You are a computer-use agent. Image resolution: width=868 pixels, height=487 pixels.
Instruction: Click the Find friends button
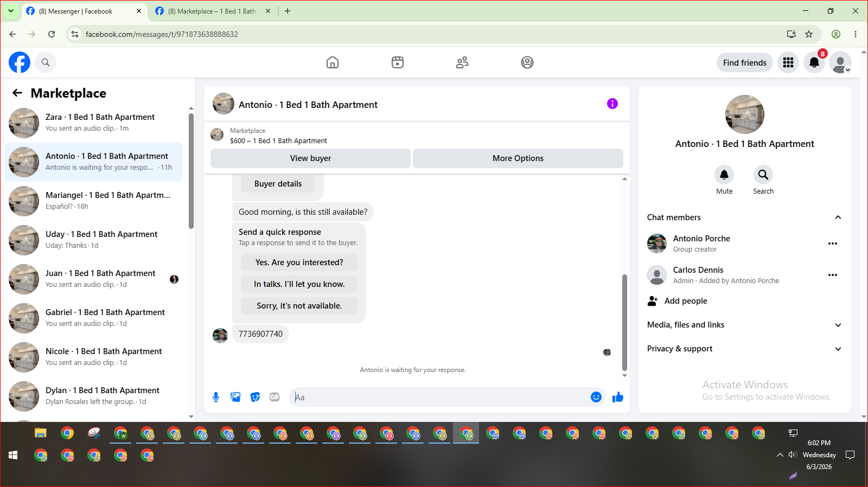(745, 62)
